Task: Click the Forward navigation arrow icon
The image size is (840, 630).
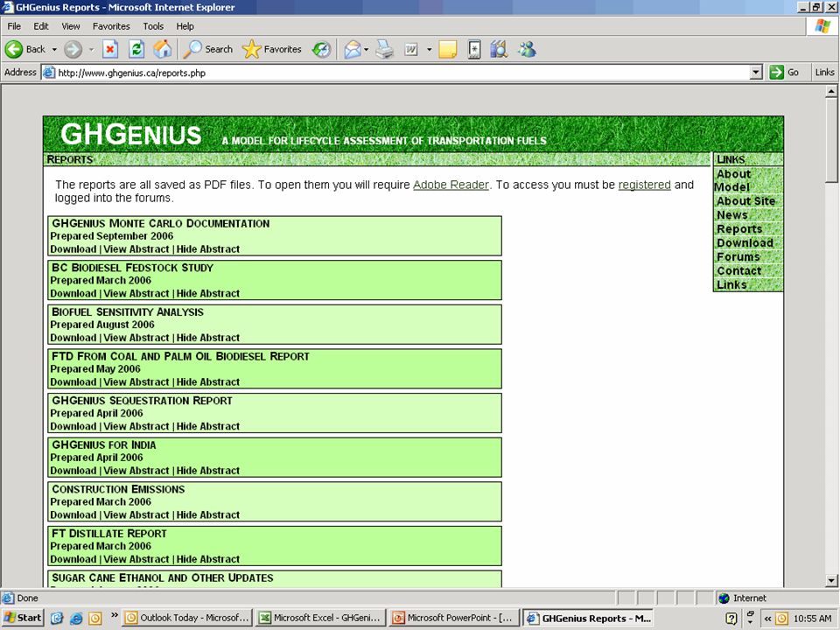Action: pyautogui.click(x=73, y=50)
